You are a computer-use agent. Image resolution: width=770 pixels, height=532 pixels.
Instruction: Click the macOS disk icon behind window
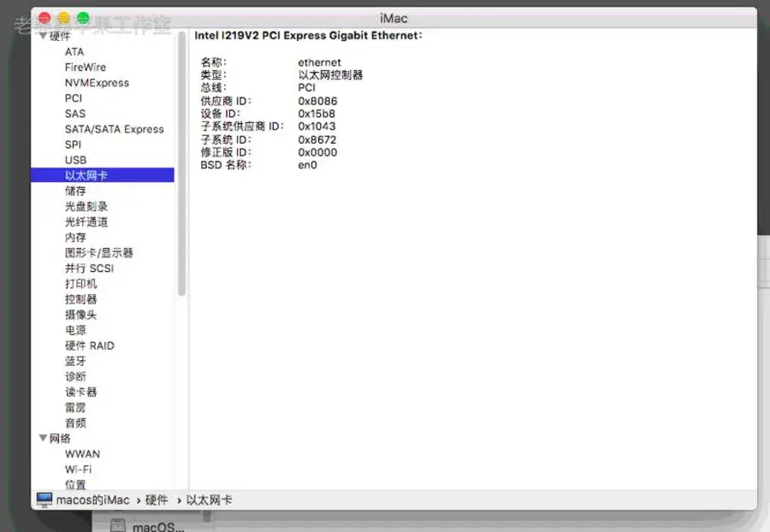118,526
